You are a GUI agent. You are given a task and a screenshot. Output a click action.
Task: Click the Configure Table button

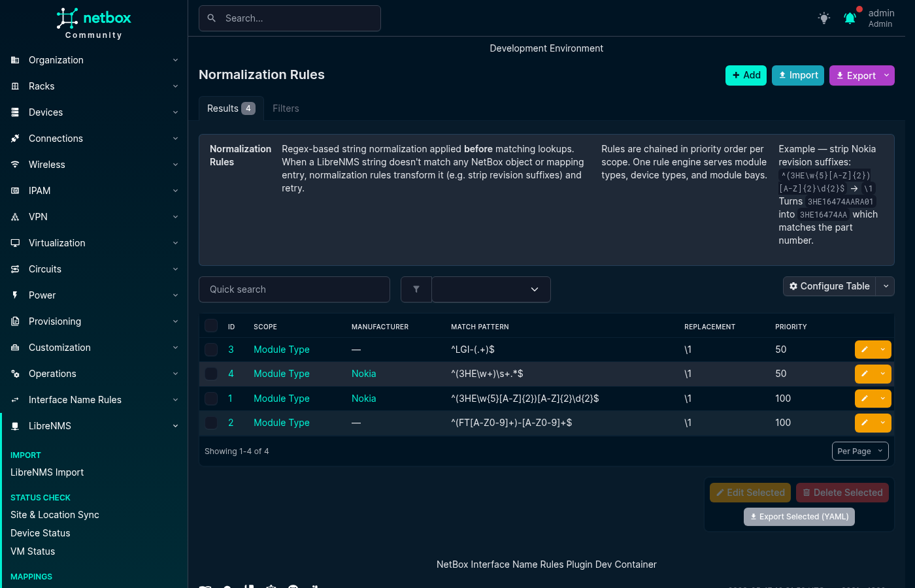[x=830, y=286]
